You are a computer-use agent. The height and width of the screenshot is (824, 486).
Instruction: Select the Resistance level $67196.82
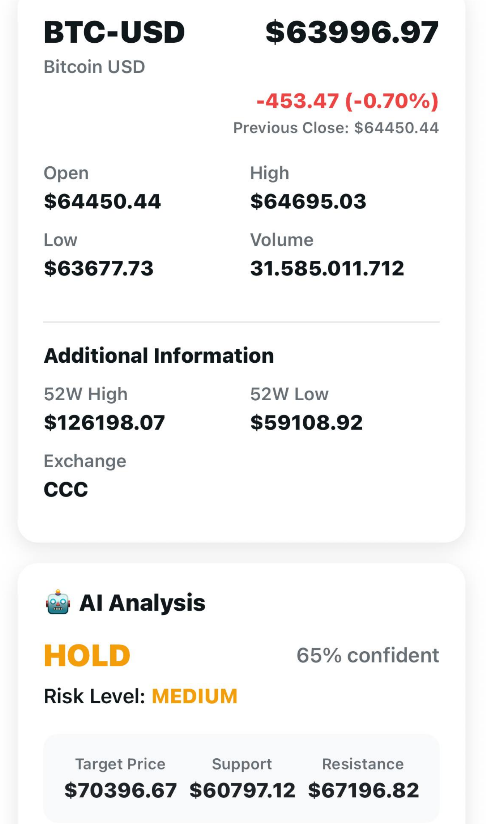364,790
